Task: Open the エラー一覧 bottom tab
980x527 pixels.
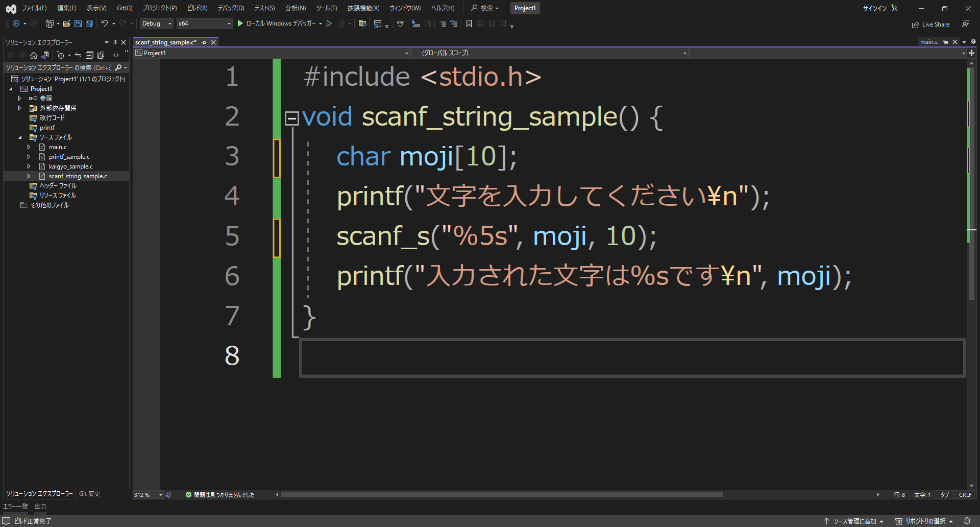Action: 15,507
